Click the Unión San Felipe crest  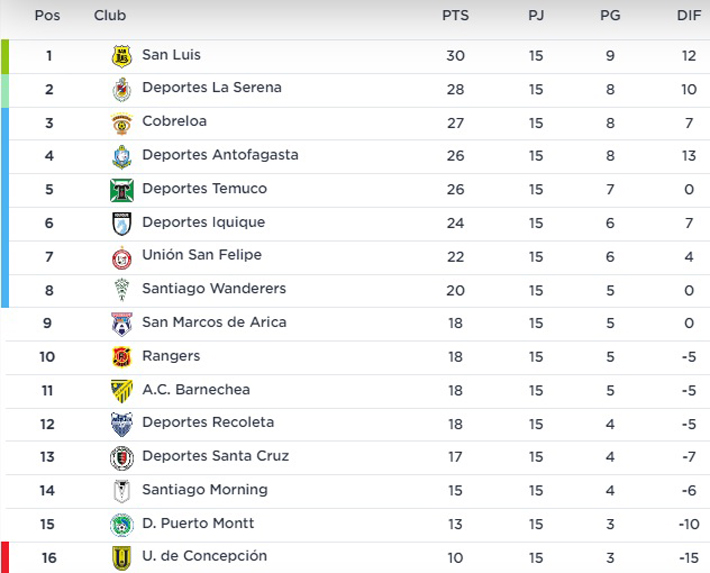click(x=121, y=257)
